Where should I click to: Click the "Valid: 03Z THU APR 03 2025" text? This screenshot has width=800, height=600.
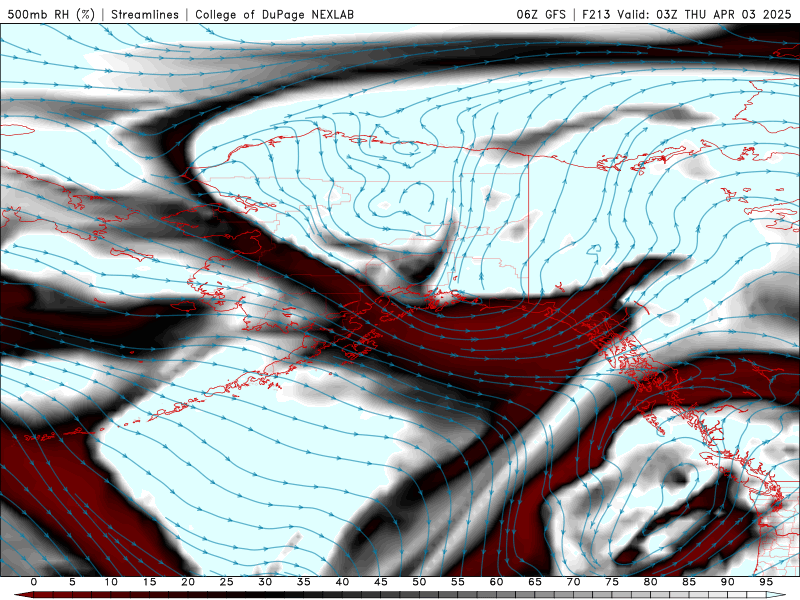[x=704, y=14]
